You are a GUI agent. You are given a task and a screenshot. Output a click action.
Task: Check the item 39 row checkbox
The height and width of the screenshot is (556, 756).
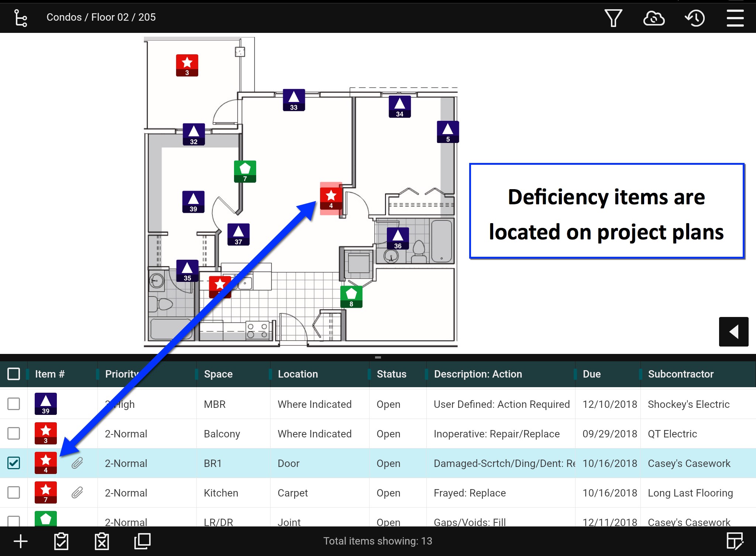[x=14, y=404]
